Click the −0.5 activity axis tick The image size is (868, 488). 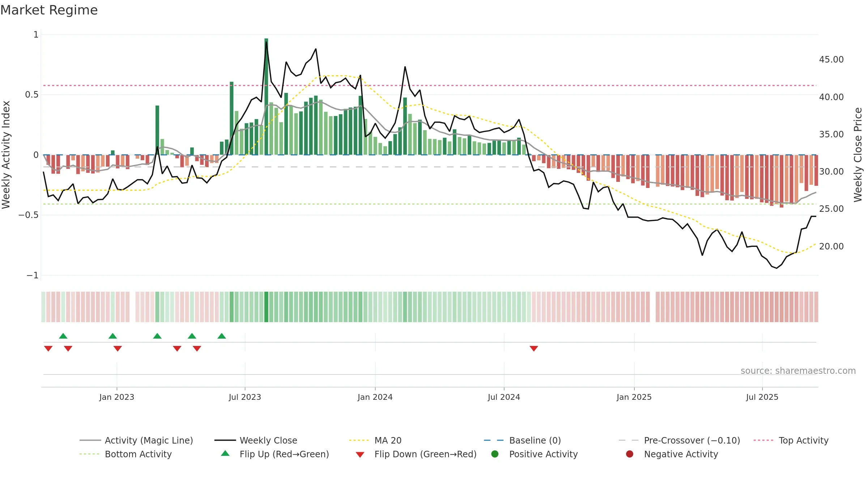(29, 215)
